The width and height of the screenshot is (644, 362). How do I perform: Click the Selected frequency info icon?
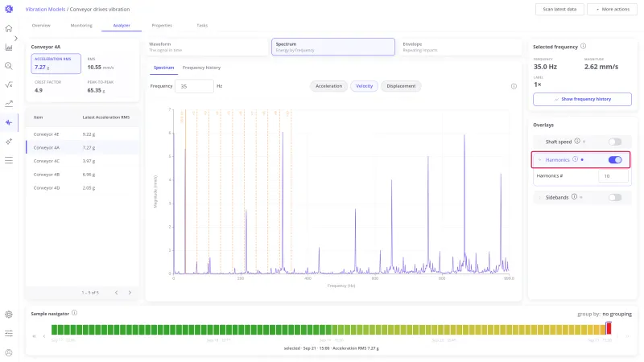[x=583, y=47]
